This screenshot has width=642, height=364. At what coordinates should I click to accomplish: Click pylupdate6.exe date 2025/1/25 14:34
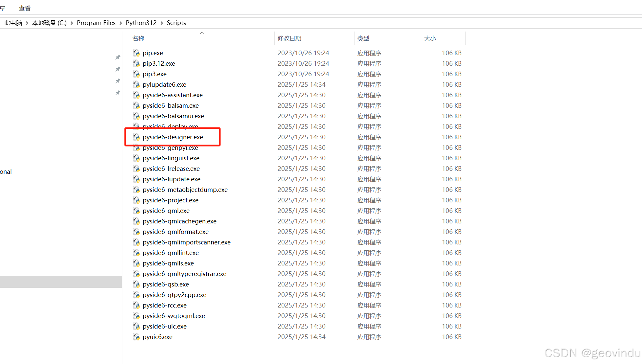click(x=302, y=84)
